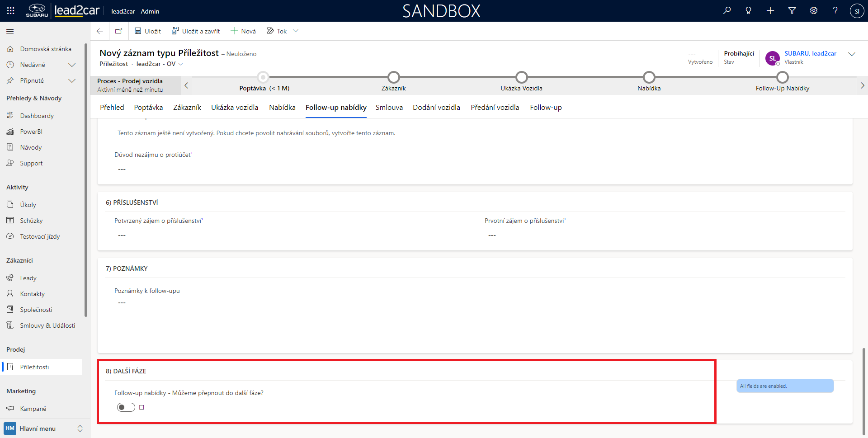Open the lightbulb assistant icon
Image resolution: width=868 pixels, height=438 pixels.
749,11
